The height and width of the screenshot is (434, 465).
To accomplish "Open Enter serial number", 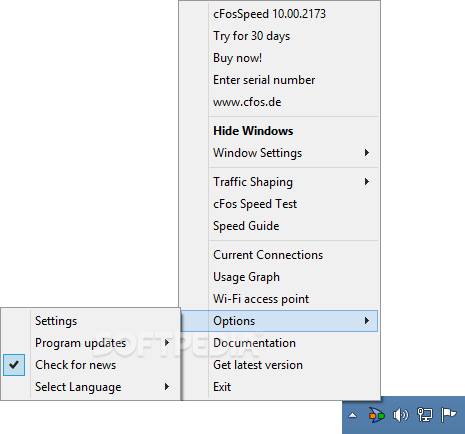I will tap(279, 80).
